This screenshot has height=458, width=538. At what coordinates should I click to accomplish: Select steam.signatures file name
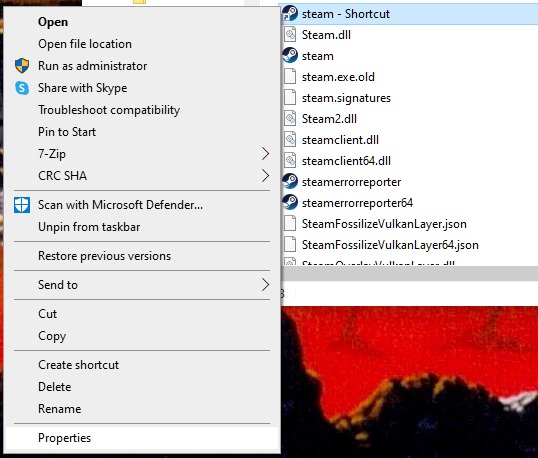[346, 98]
